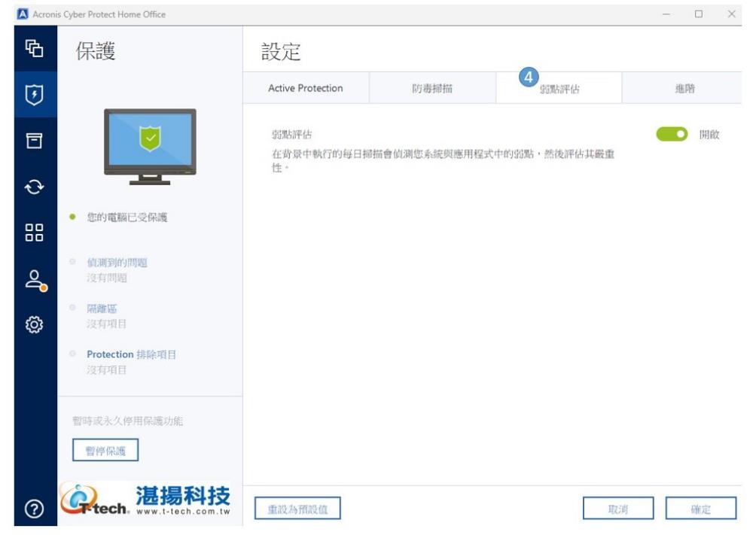756x535 pixels.
Task: Click the 設定 heading
Action: (x=281, y=51)
